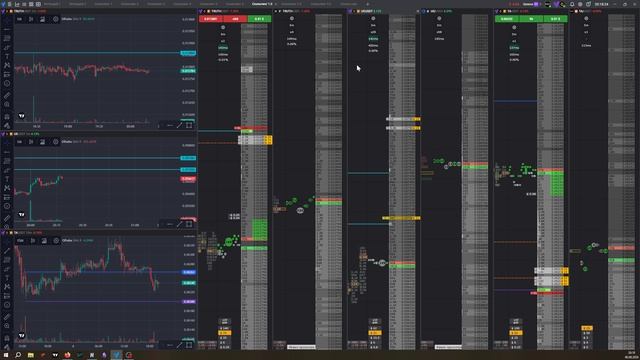Click the red sell button on first order book

coord(211,19)
